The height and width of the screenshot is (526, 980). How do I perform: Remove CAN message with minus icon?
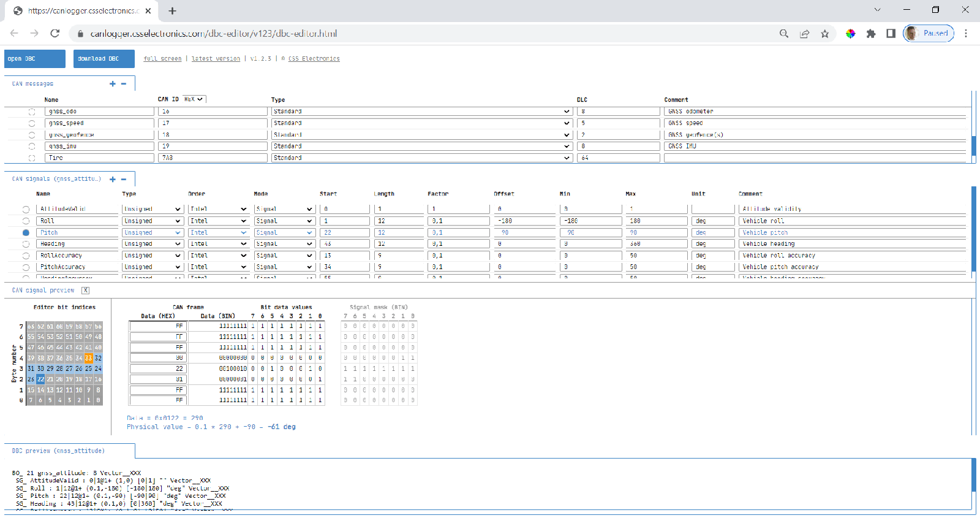click(x=124, y=84)
